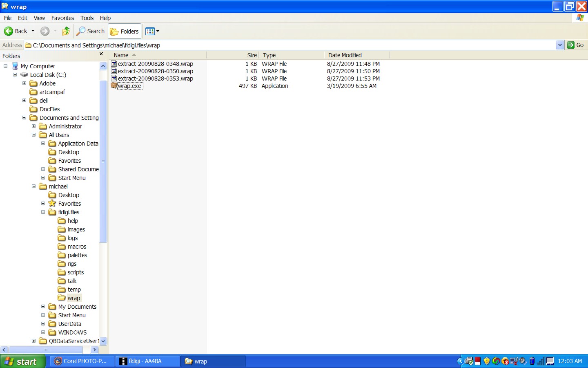Open the Back history dropdown arrow

(33, 31)
